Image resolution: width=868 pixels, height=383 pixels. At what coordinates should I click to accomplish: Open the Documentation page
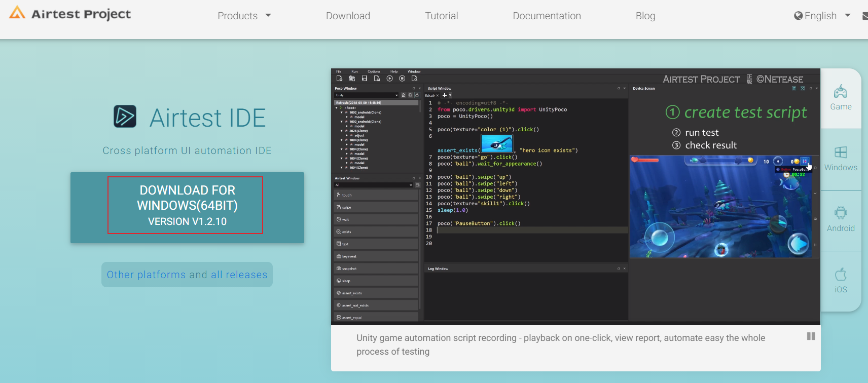click(547, 16)
